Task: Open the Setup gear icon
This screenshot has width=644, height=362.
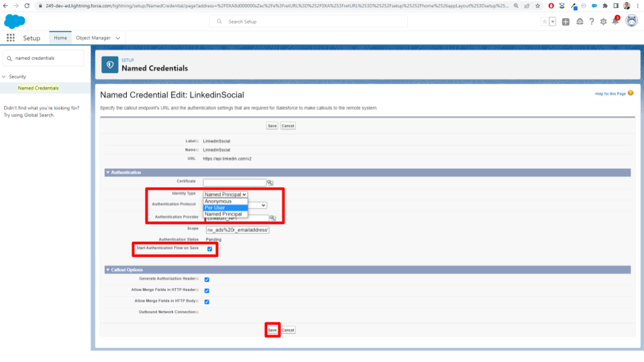Action: [603, 21]
